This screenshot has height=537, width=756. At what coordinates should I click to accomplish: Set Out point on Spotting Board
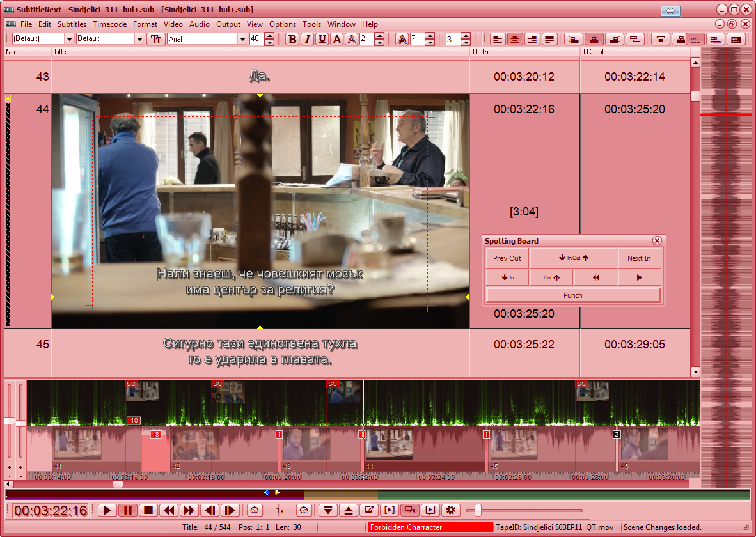click(x=551, y=277)
